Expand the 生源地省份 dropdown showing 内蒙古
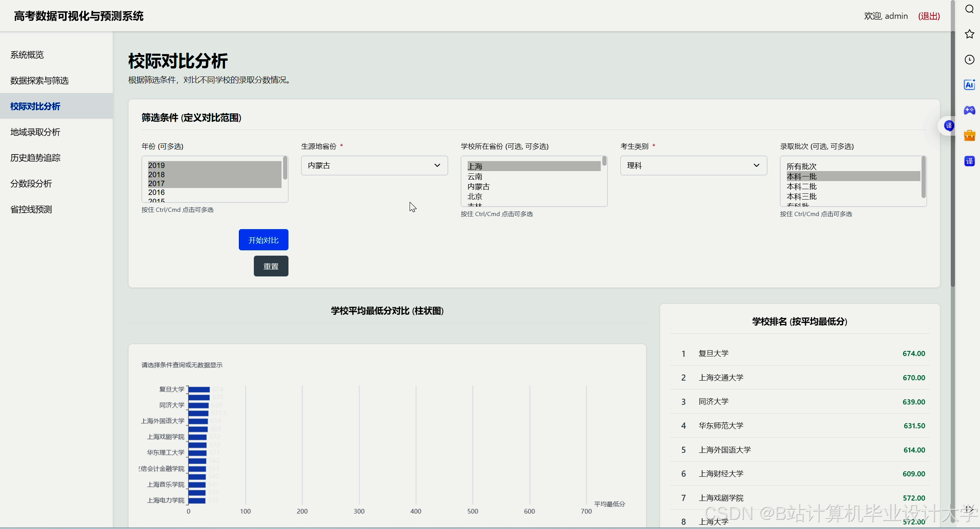The width and height of the screenshot is (980, 529). click(x=374, y=165)
